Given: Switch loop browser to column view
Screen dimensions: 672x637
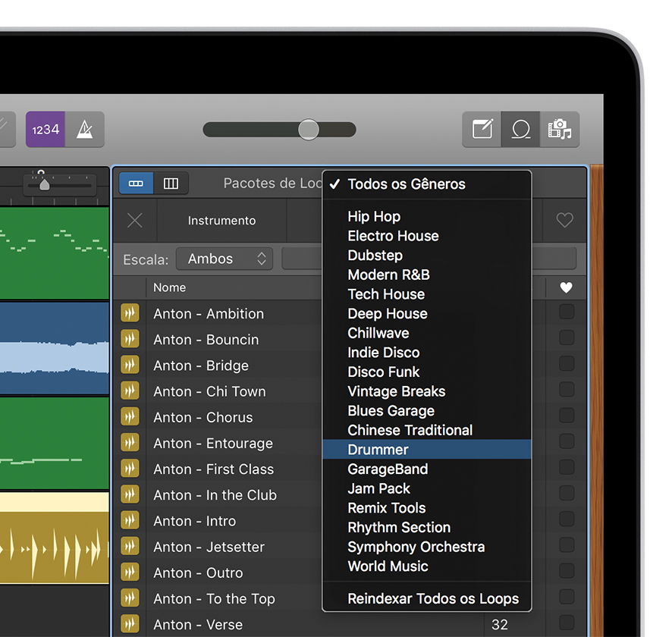Looking at the screenshot, I should tap(171, 184).
